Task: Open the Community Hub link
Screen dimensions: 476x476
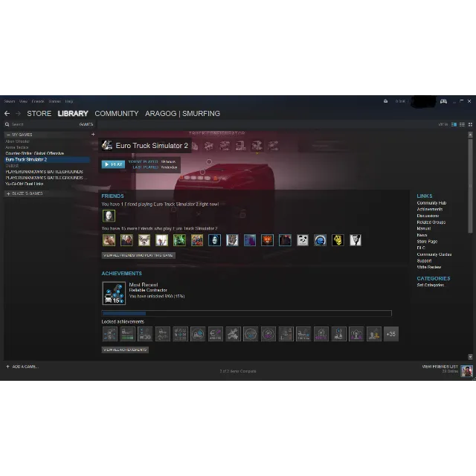Action: tap(431, 203)
